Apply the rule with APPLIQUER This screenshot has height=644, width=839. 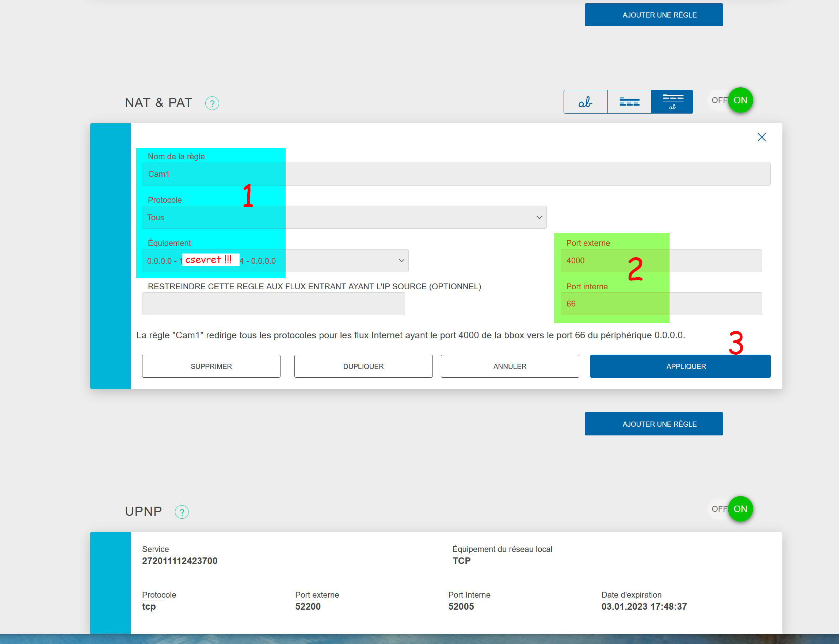[x=680, y=366]
